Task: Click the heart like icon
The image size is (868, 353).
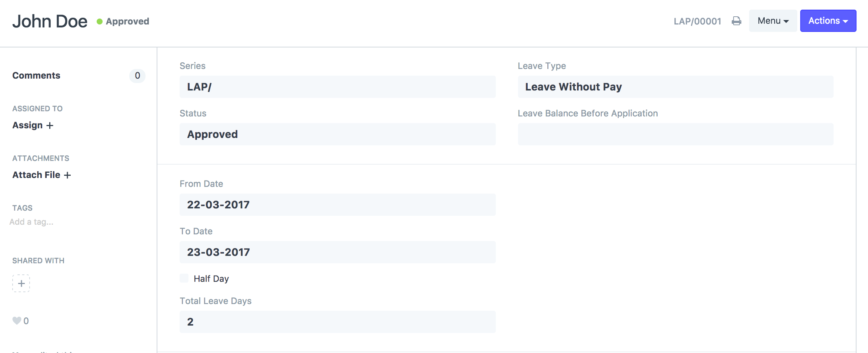Action: click(17, 321)
